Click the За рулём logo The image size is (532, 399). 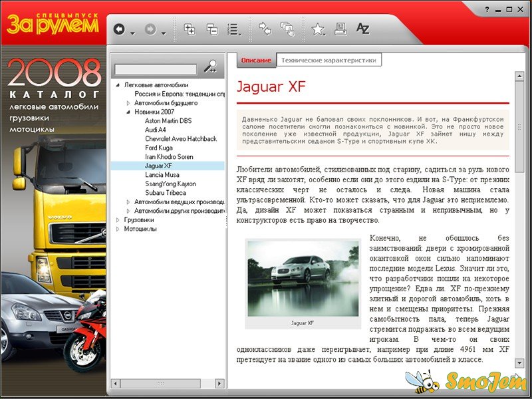(x=53, y=24)
